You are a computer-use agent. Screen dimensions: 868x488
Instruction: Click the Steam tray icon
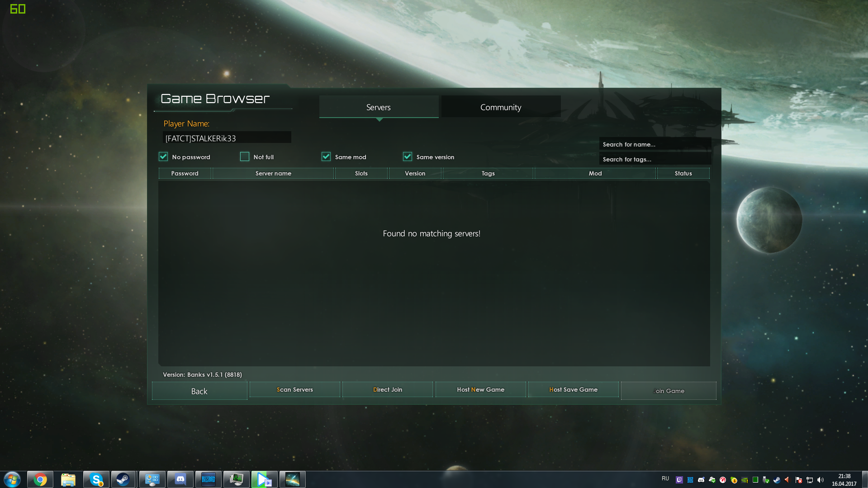[x=777, y=480]
